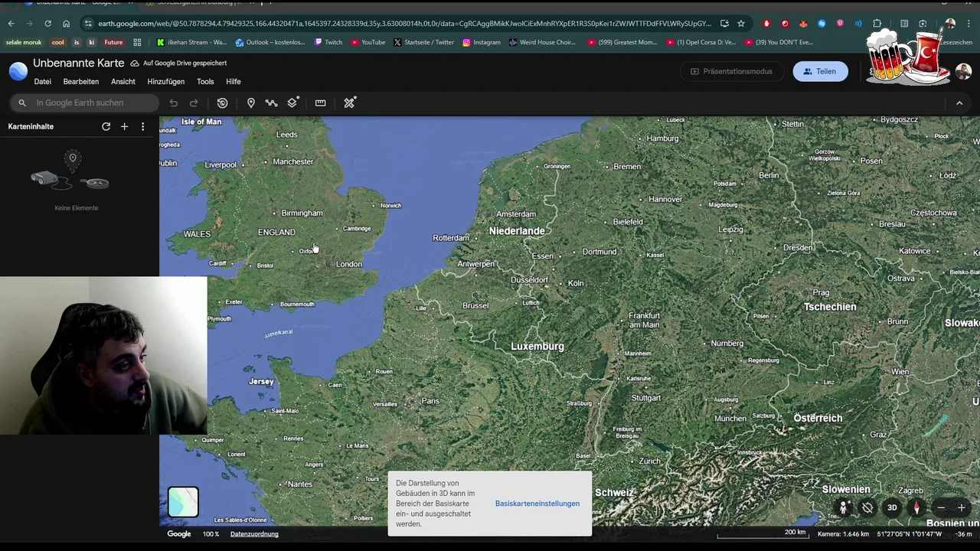Enter Street View with pegman
Viewport: 980px width, 551px height.
[844, 507]
